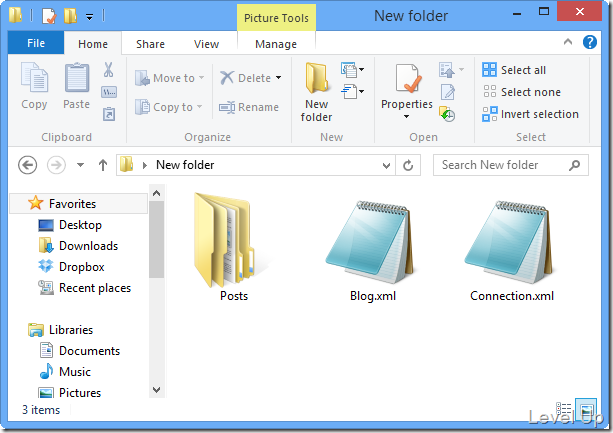Viewport: 613px width, 433px height.
Task: Select the Blog.xml file
Action: click(373, 250)
